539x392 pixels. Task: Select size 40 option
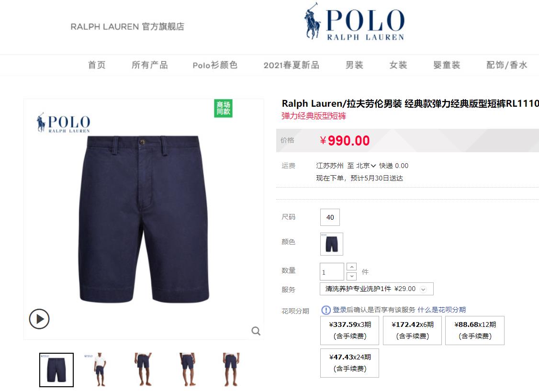pyautogui.click(x=330, y=217)
